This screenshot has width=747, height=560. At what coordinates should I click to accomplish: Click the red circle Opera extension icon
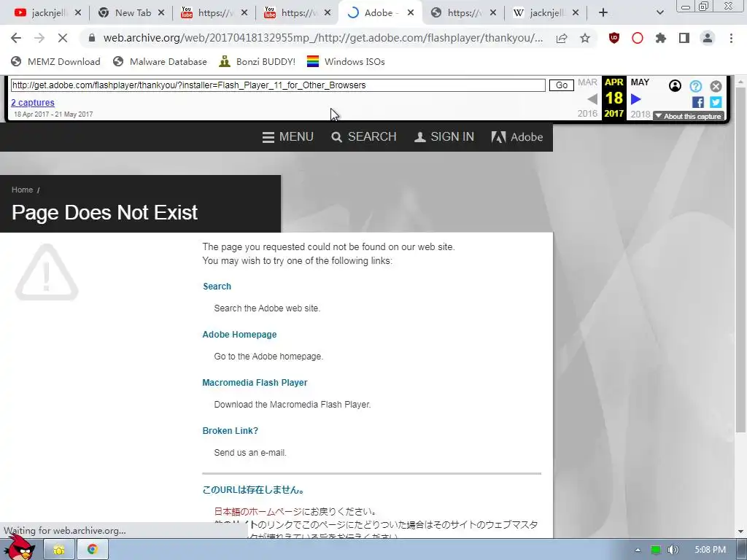[x=638, y=38]
